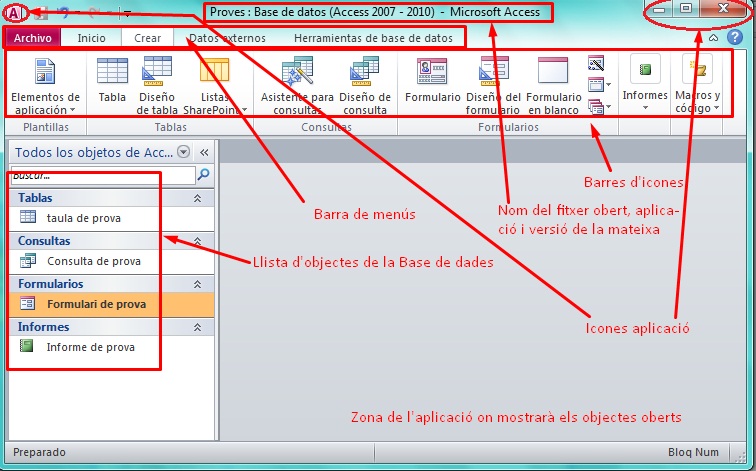Create a new Formulario

(432, 81)
